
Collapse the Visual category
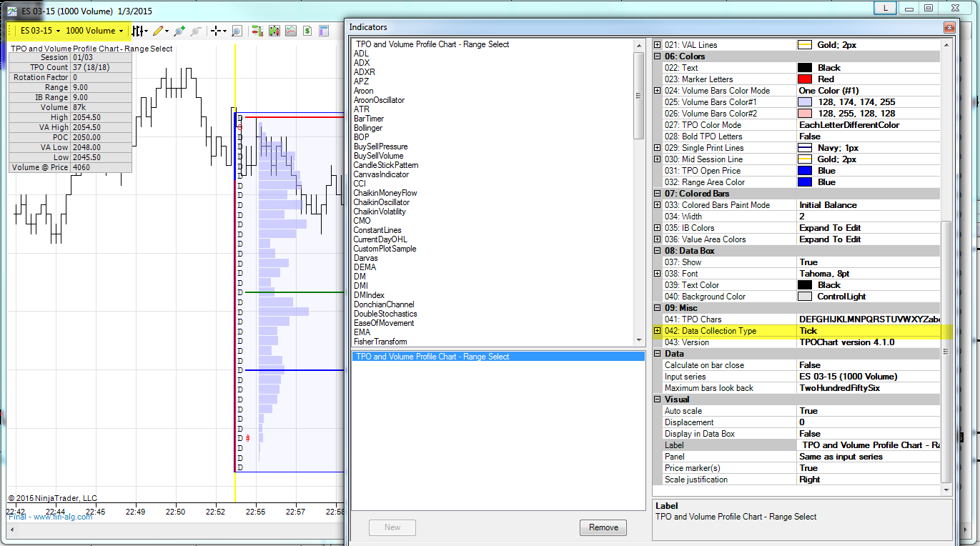tap(658, 399)
